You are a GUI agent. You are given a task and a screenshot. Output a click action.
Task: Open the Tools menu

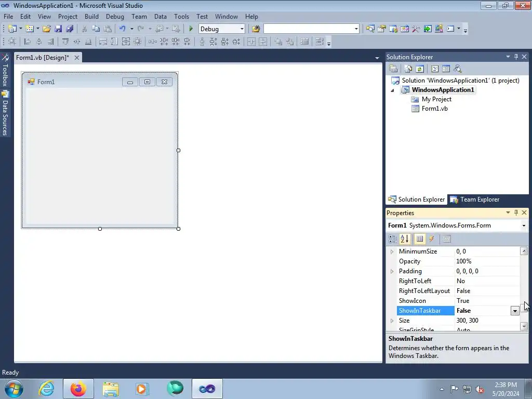[181, 16]
